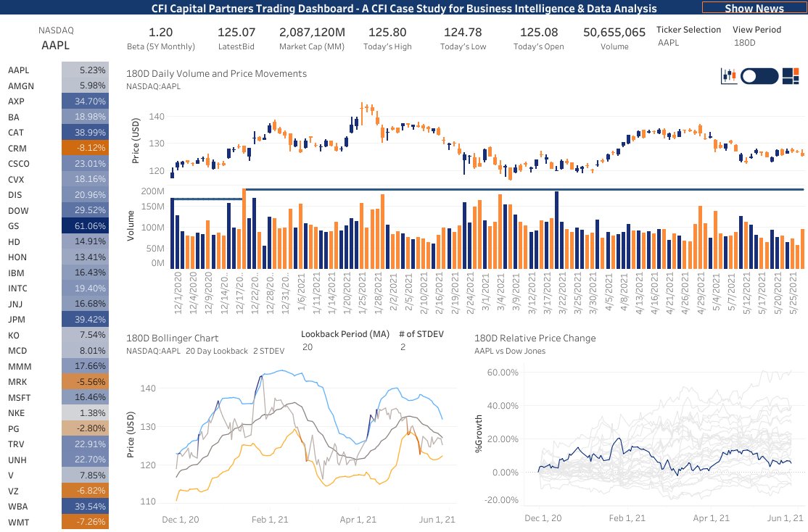Select the GS 61.06% heatmap cell

[85, 225]
